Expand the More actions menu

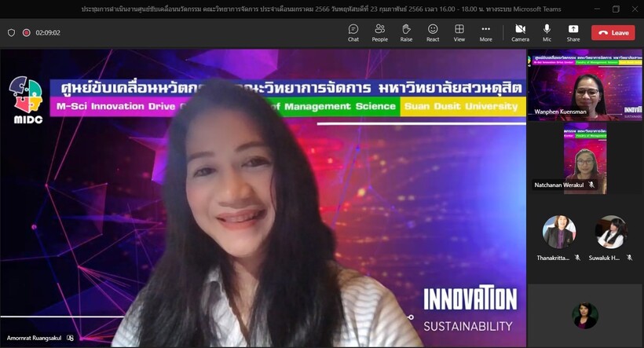click(x=485, y=32)
